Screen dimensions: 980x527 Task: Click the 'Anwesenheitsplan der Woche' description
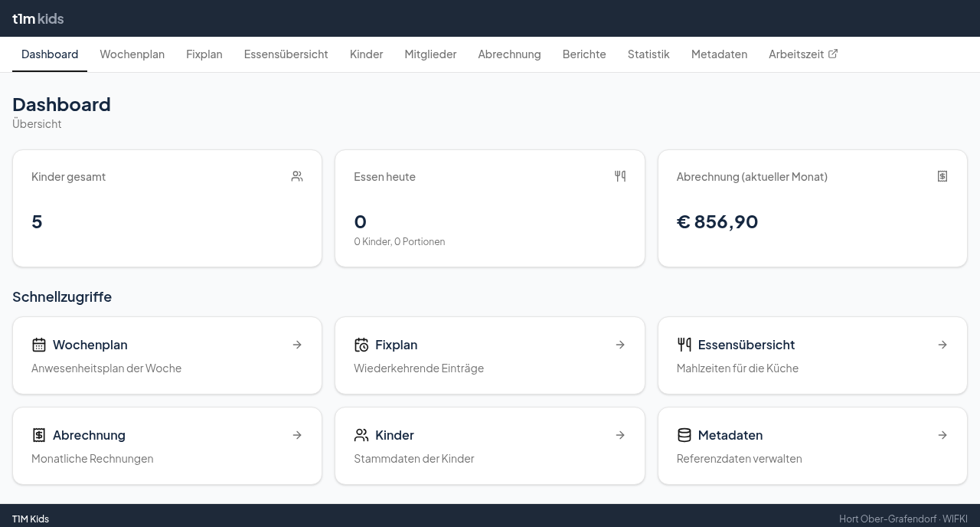pos(106,368)
